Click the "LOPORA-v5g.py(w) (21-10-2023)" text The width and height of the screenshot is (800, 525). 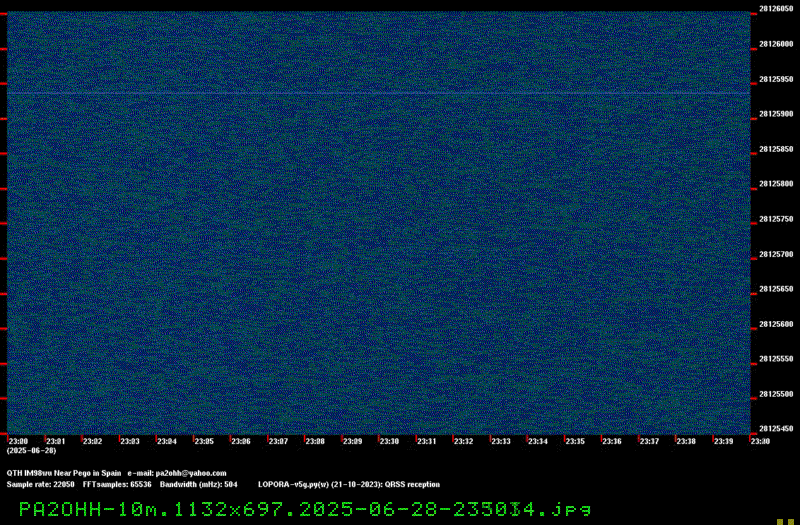pos(319,484)
